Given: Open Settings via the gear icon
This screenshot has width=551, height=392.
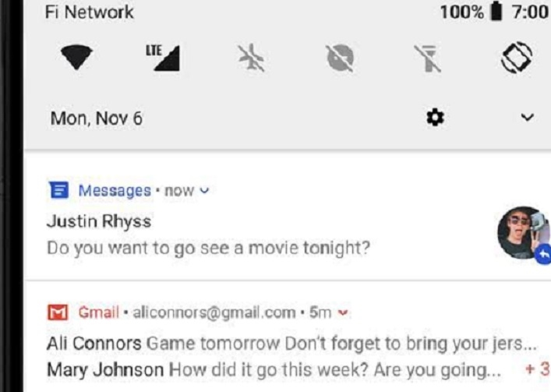Looking at the screenshot, I should (435, 118).
